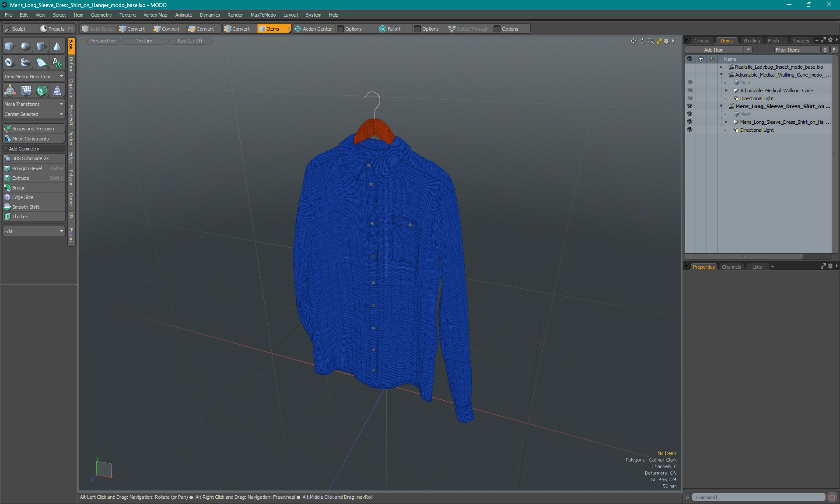Open the Add Item dropdown arrow

pos(749,50)
